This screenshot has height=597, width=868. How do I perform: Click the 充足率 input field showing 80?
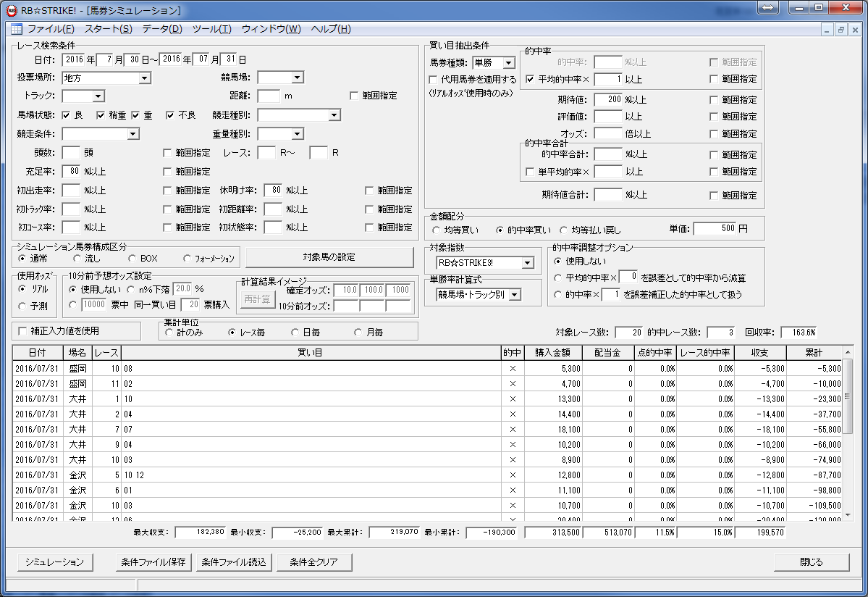[x=72, y=172]
